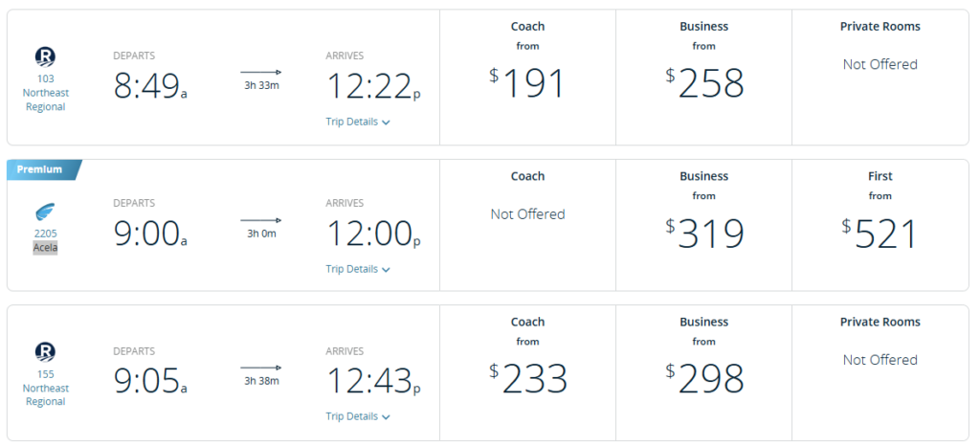Expand Trip Details for the 9:05a train
The width and height of the screenshot is (980, 447).
pyautogui.click(x=358, y=417)
